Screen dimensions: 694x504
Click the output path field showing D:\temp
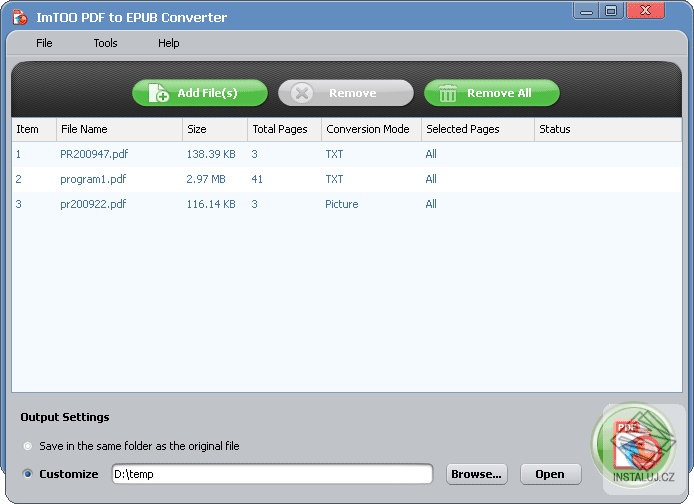272,474
